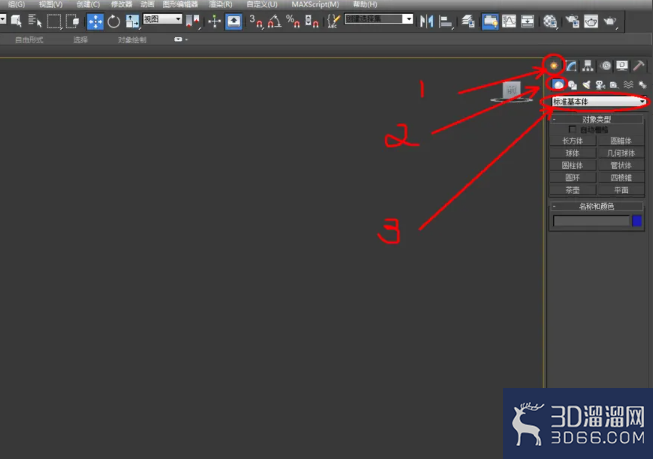Open the Utilities hammer tab
Viewport: 653px width, 459px height.
click(639, 65)
